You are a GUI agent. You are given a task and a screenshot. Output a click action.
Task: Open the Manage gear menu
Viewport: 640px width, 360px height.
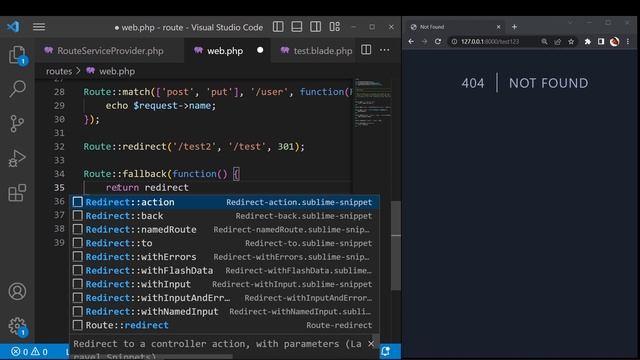pyautogui.click(x=17, y=327)
